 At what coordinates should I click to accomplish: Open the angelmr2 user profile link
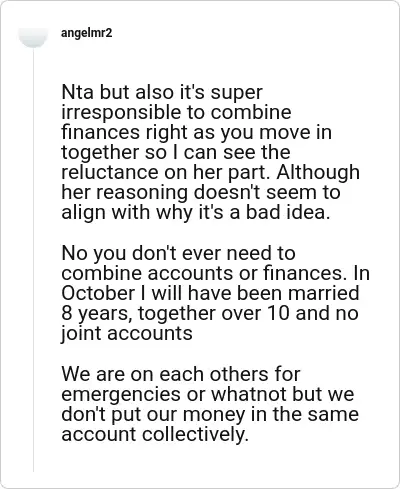pyautogui.click(x=87, y=33)
